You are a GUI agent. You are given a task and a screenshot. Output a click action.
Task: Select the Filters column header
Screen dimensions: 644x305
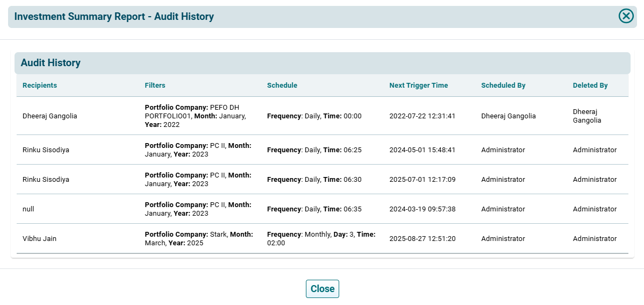click(155, 86)
